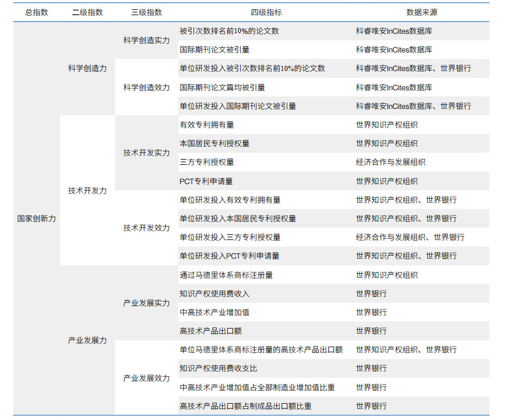Click 单位研发投入PCT专利申请量 indicator
The image size is (506, 420).
(230, 256)
